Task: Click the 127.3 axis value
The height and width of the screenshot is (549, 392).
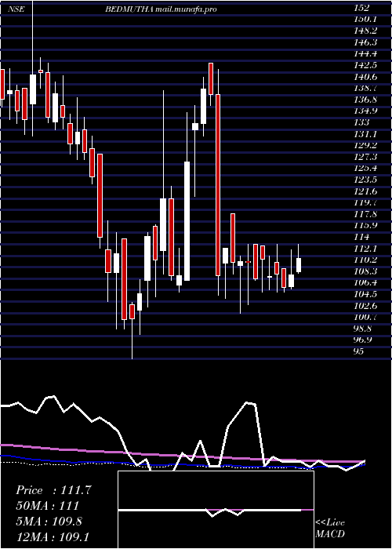Action: (x=365, y=157)
